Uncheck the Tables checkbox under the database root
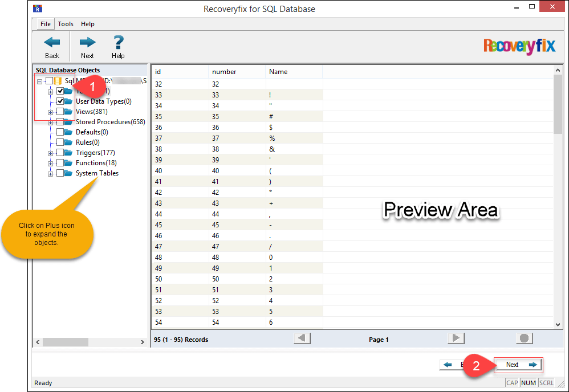The height and width of the screenshot is (392, 569). 60,91
